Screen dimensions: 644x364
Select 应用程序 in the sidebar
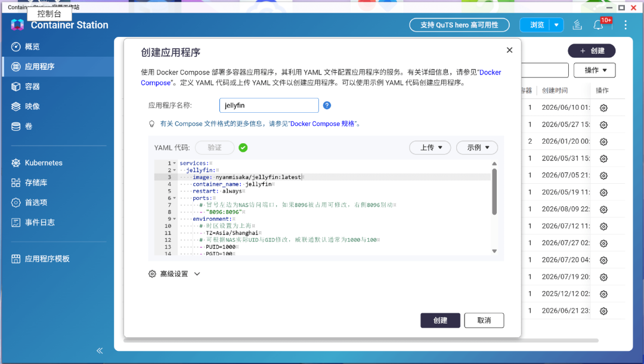(58, 67)
